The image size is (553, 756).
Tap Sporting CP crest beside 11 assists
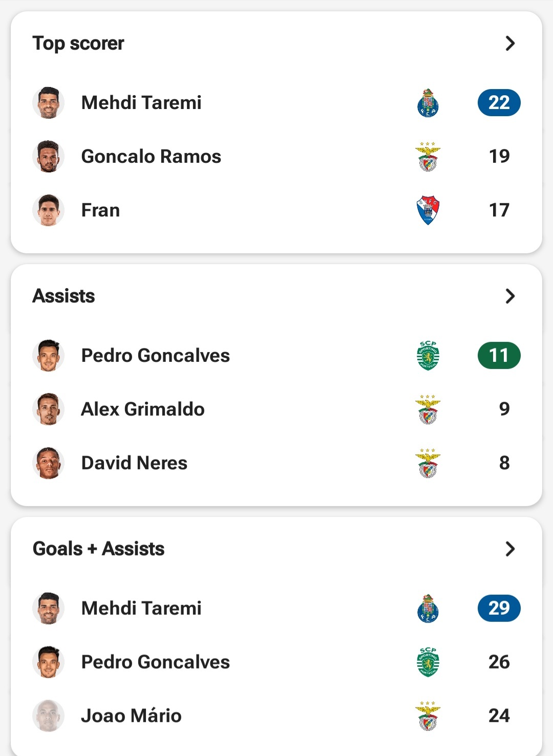tap(428, 356)
